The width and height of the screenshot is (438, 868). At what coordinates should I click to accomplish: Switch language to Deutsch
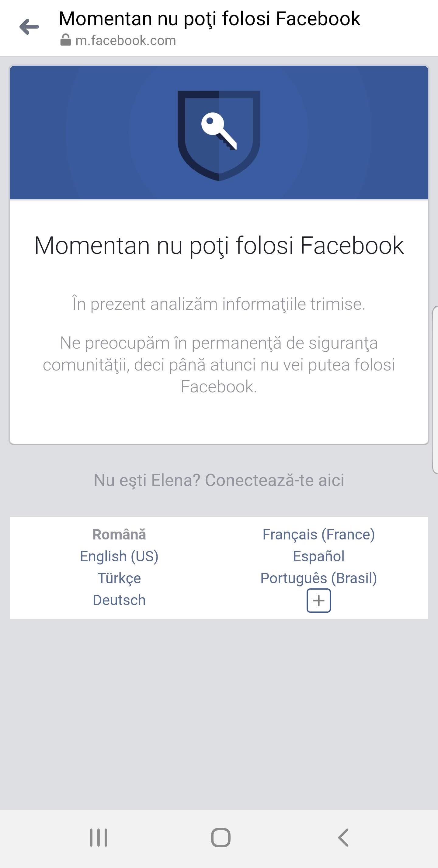119,600
